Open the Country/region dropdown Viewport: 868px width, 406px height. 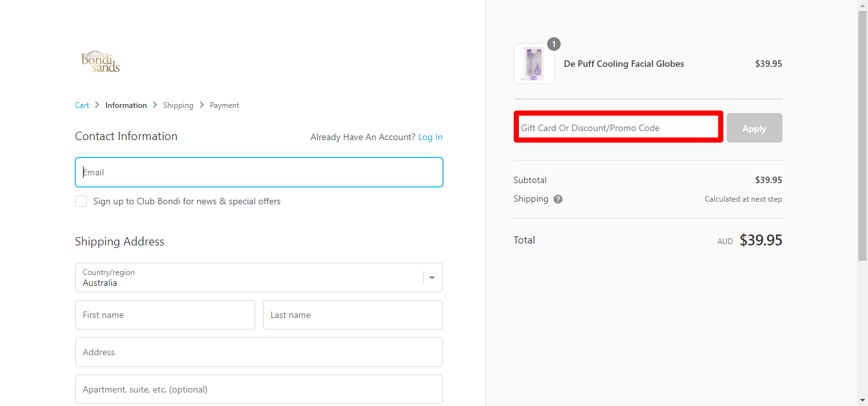point(258,278)
